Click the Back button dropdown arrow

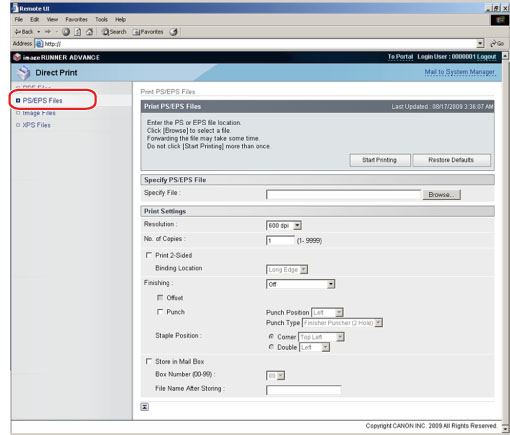coord(39,32)
